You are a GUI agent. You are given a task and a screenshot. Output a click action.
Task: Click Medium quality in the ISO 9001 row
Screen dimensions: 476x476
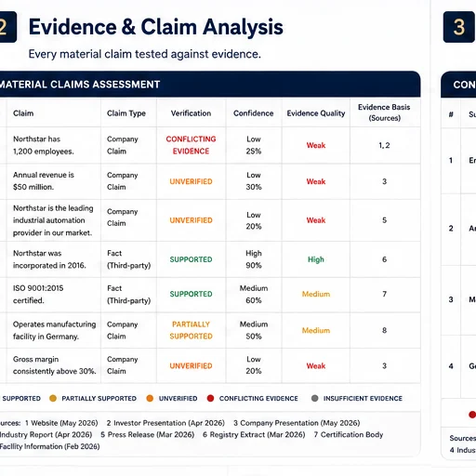click(316, 294)
